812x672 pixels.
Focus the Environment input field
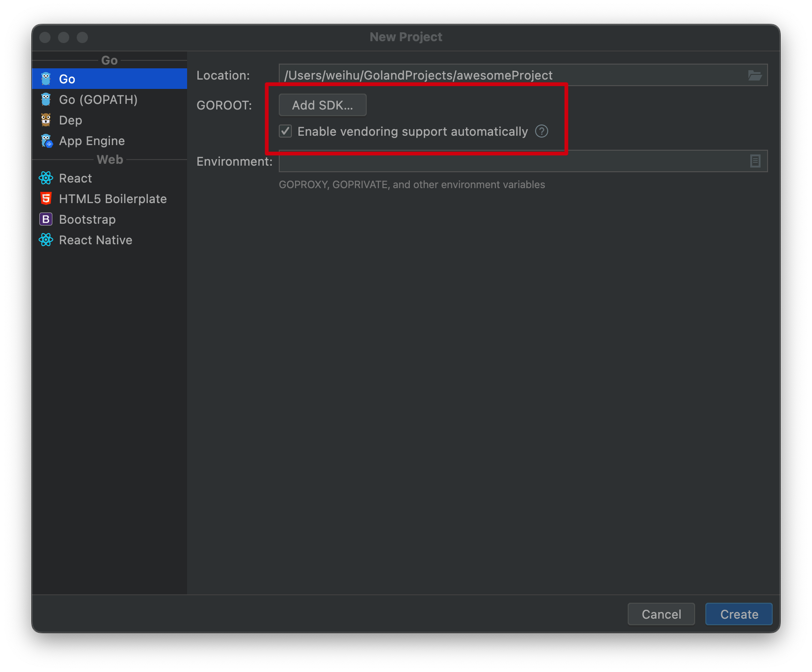(x=523, y=161)
